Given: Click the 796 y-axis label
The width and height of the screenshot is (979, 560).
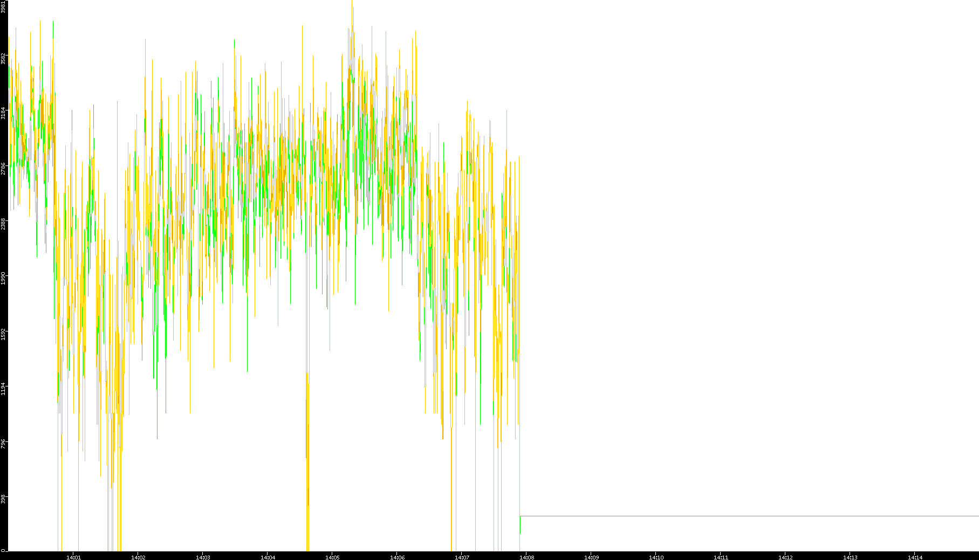Looking at the screenshot, I should pos(3,444).
